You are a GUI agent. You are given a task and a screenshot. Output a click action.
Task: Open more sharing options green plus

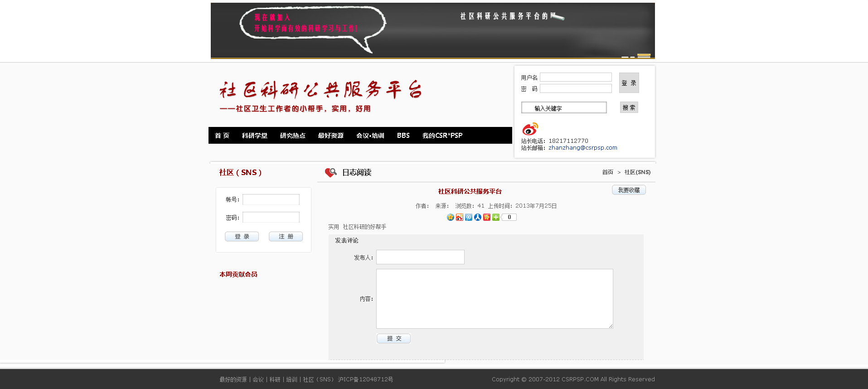pyautogui.click(x=495, y=217)
